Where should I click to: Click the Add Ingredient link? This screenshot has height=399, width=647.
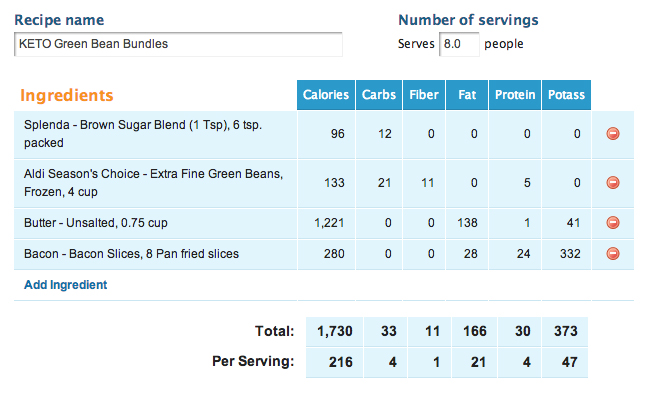[66, 285]
